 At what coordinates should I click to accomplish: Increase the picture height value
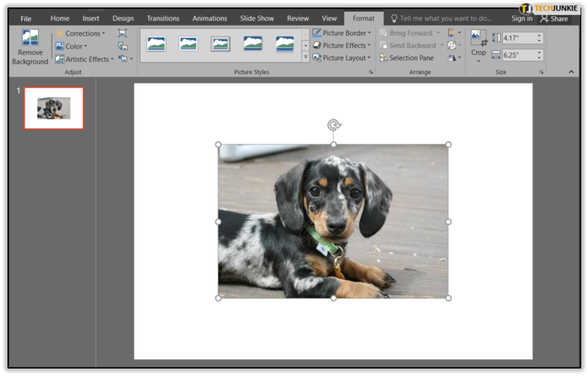(539, 35)
